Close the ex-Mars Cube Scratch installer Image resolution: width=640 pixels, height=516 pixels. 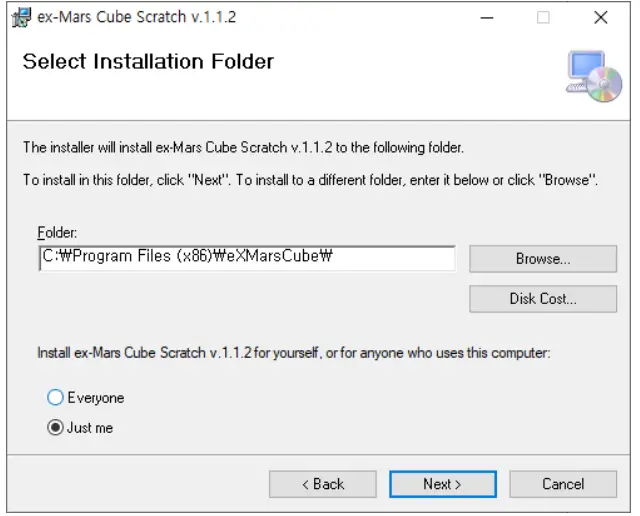600,18
